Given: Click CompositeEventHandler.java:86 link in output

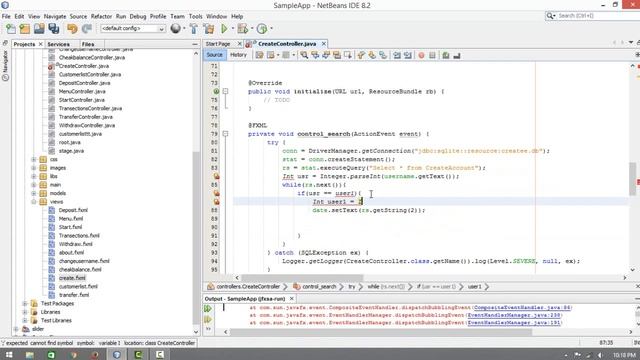Looking at the screenshot, I should (522, 307).
